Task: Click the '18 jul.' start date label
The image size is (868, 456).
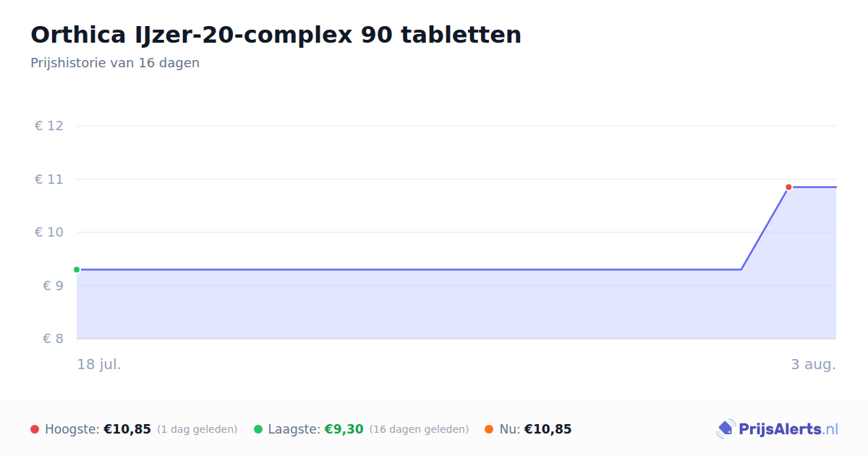Action: 99,364
